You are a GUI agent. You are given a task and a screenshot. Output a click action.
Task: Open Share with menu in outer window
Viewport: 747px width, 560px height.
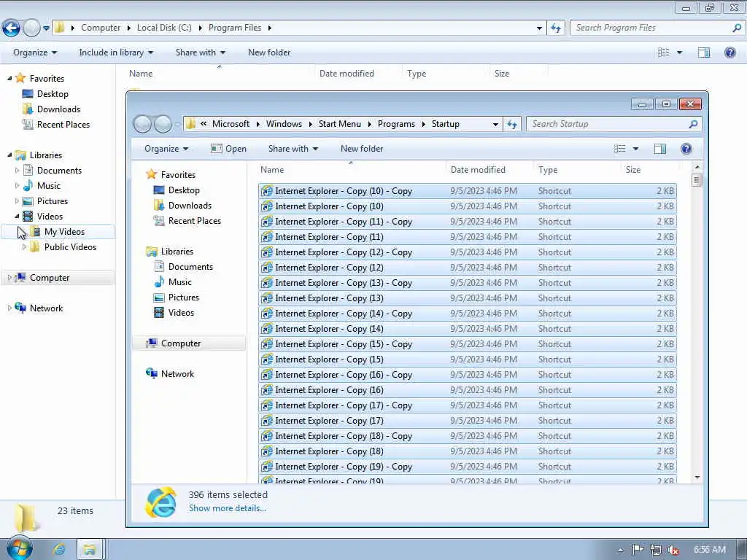click(200, 52)
